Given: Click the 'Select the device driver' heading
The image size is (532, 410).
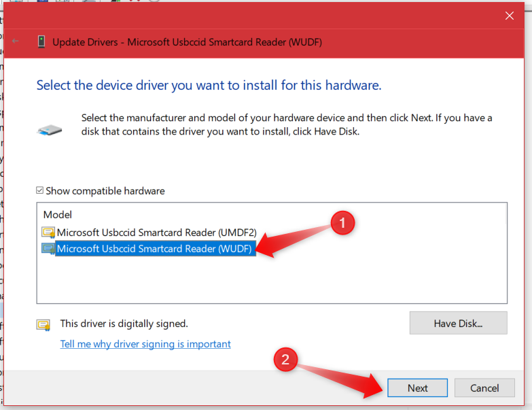Looking at the screenshot, I should click(209, 85).
